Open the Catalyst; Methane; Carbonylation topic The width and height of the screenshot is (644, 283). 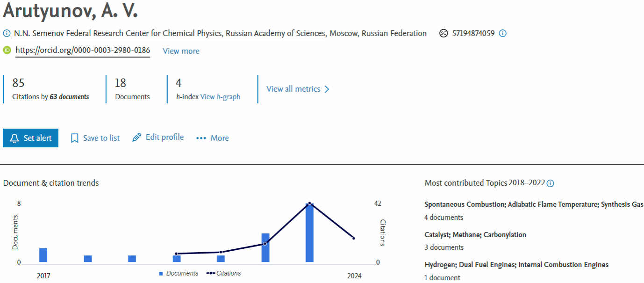(475, 235)
